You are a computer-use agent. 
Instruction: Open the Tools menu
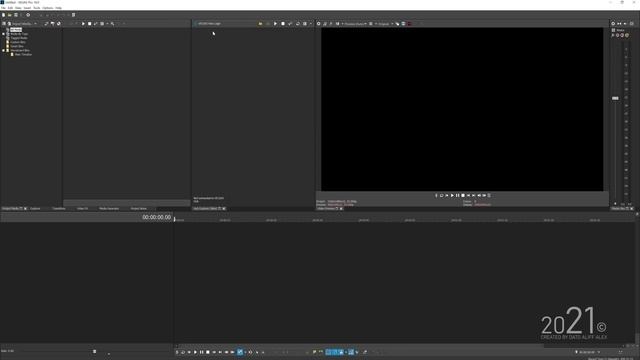37,8
